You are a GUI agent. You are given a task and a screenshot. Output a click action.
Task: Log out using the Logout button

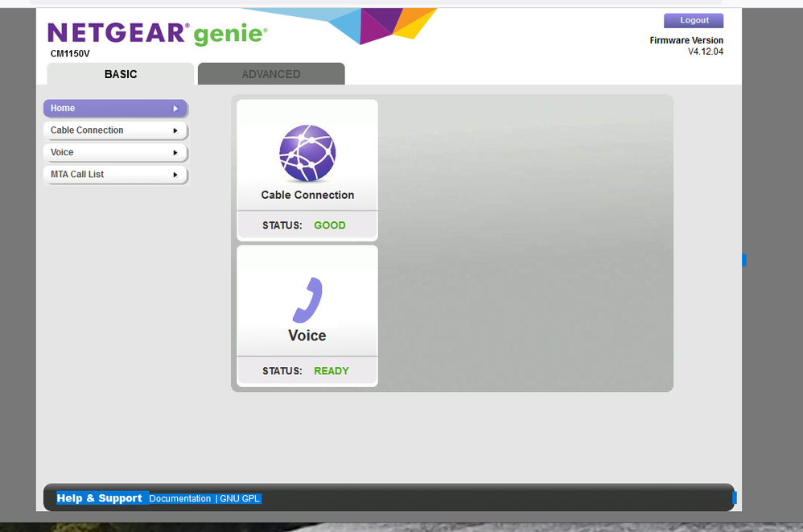pyautogui.click(x=694, y=20)
